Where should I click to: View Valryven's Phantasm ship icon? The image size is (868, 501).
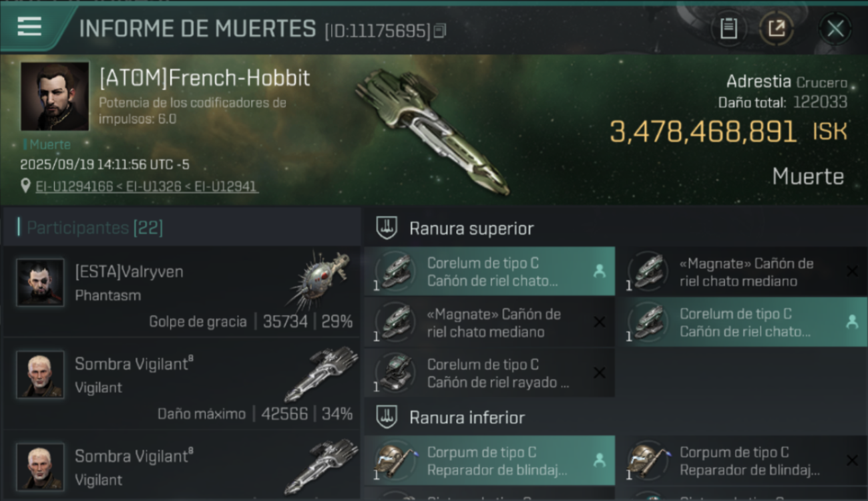[x=319, y=280]
